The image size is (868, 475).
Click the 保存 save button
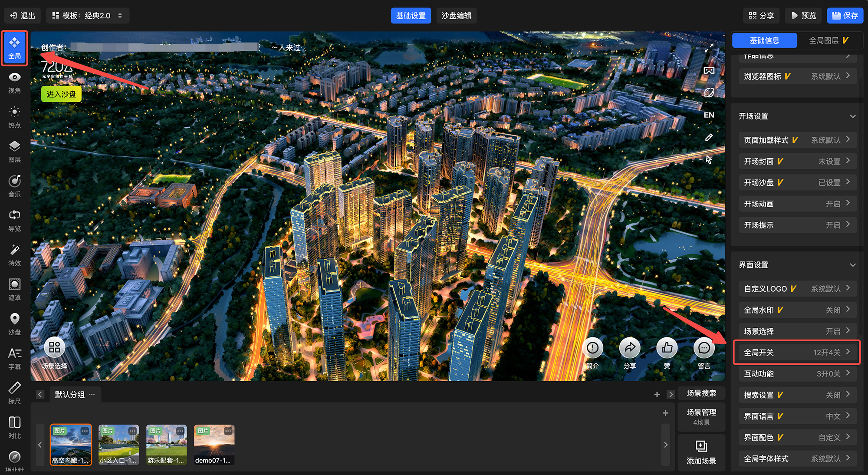(x=845, y=16)
